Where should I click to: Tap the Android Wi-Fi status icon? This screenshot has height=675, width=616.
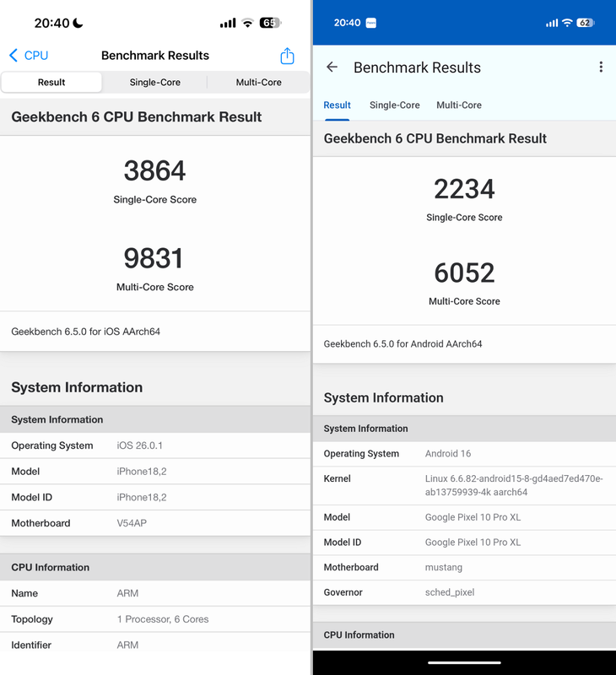(x=567, y=23)
